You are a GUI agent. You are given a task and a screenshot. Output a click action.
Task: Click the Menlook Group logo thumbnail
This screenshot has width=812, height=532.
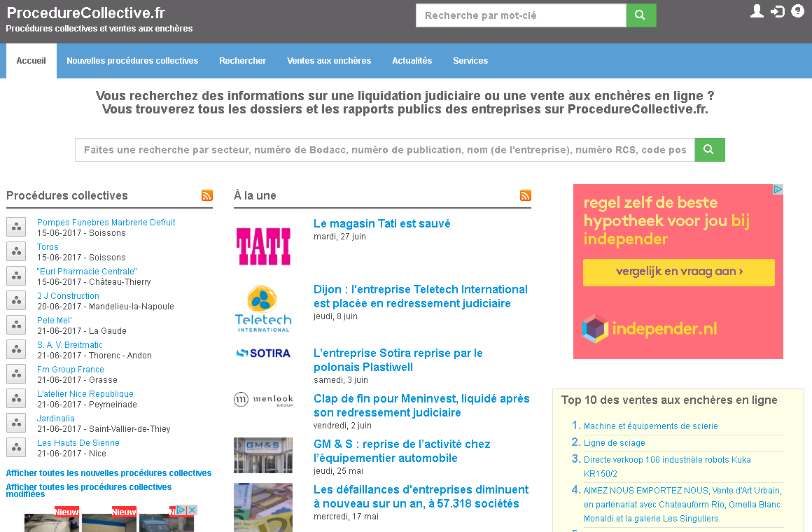coord(263,400)
